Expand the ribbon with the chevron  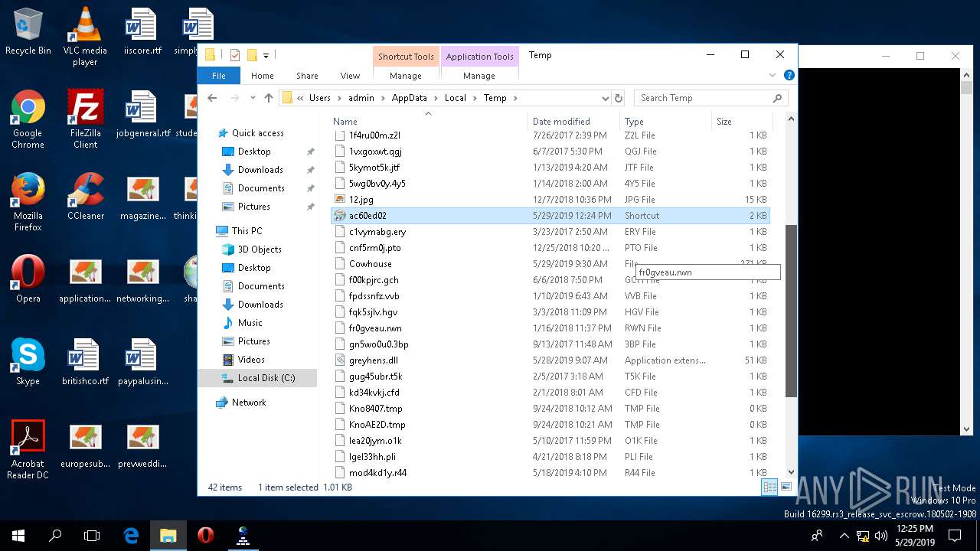[773, 76]
